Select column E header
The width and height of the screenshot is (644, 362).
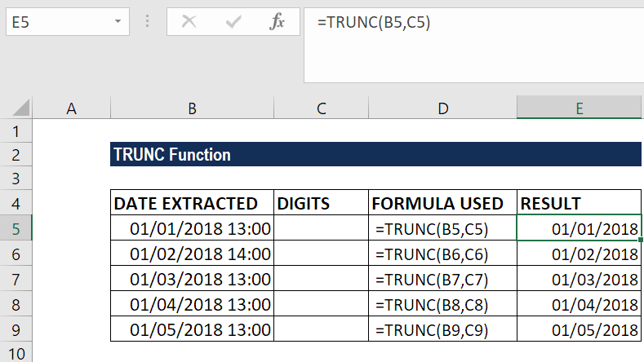(579, 108)
